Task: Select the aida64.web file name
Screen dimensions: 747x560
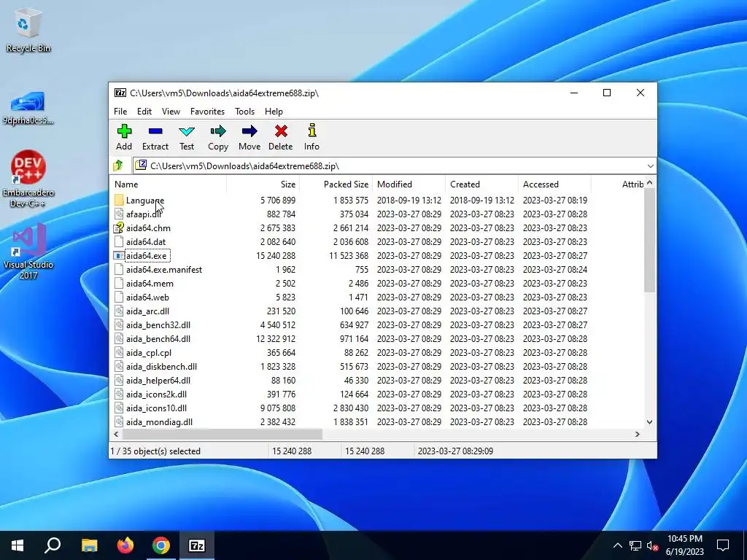Action: [147, 297]
